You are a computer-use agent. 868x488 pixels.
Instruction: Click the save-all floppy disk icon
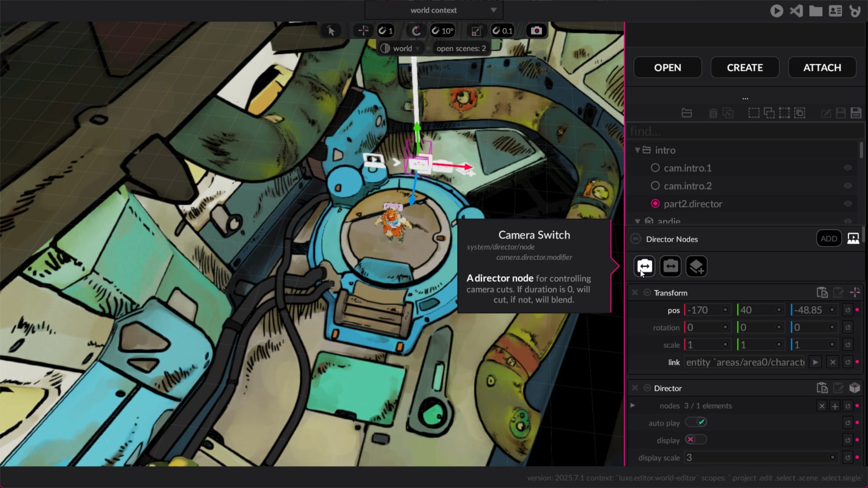[856, 113]
